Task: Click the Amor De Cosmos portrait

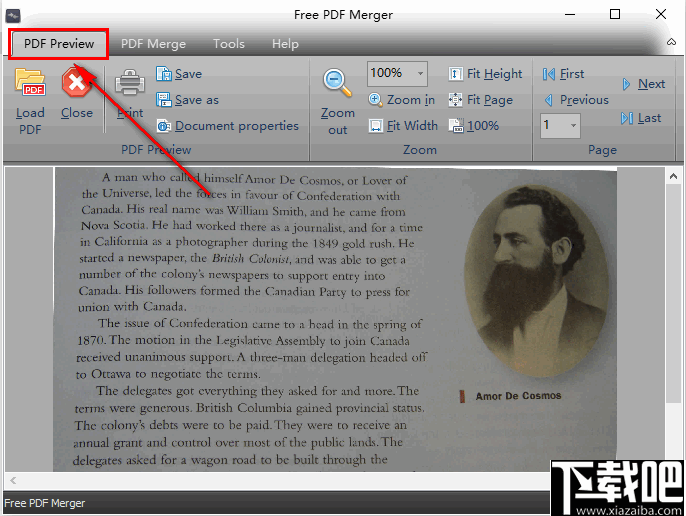Action: click(x=536, y=281)
